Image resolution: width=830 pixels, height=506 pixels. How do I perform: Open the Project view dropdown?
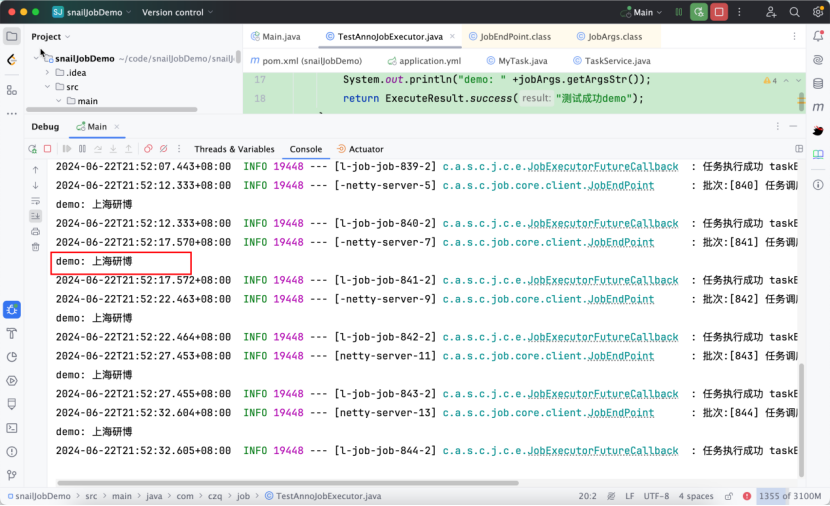pyautogui.click(x=50, y=37)
